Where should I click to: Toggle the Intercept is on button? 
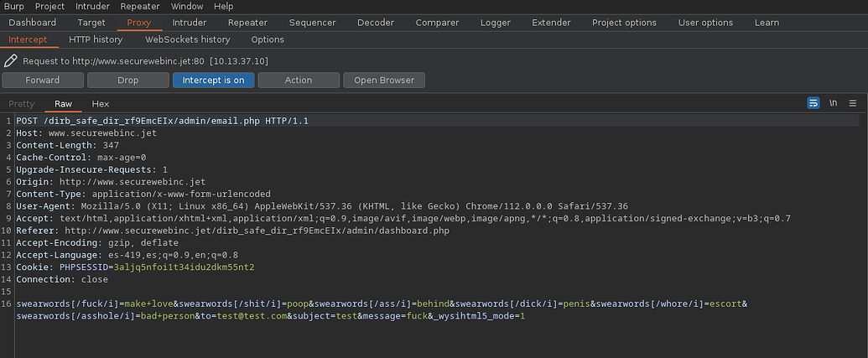213,80
